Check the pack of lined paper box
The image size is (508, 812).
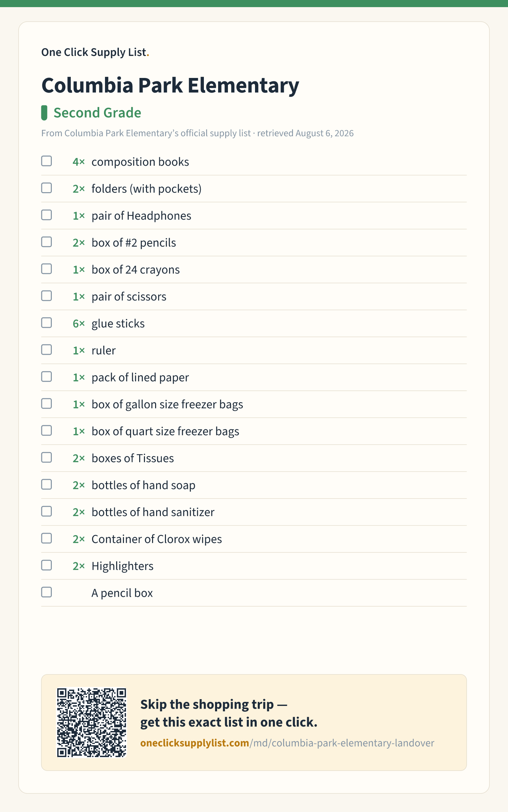pos(46,377)
